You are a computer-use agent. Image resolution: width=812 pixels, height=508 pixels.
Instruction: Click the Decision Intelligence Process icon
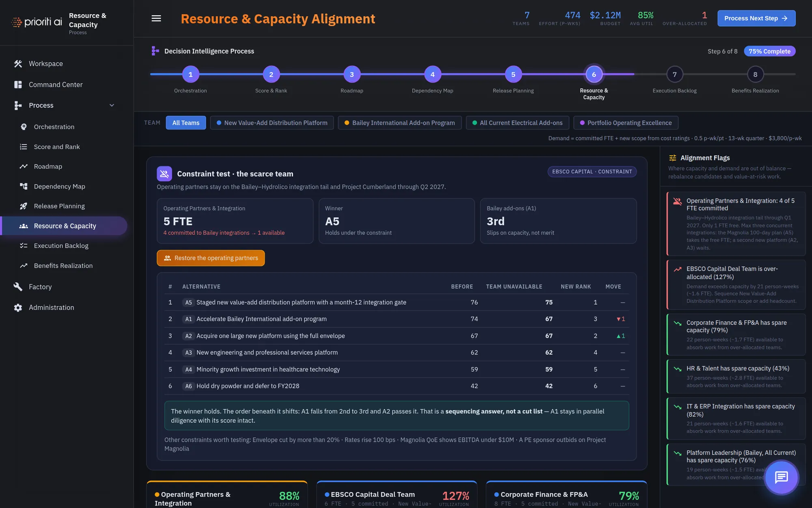[x=155, y=51]
